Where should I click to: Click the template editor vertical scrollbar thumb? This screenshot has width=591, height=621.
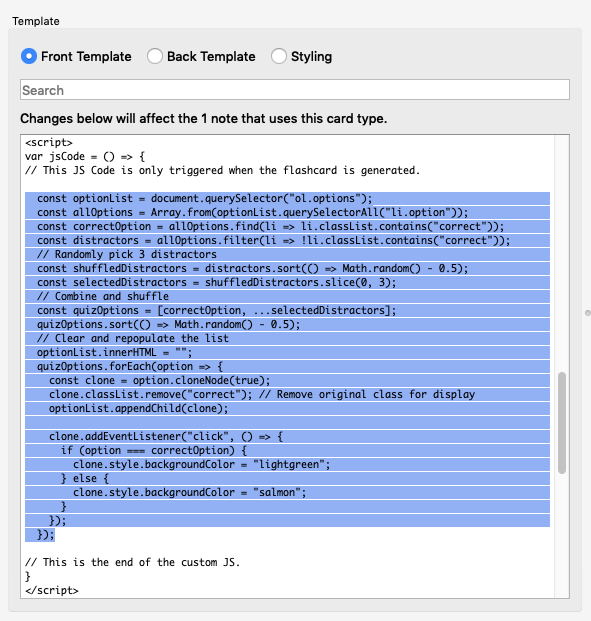(562, 423)
